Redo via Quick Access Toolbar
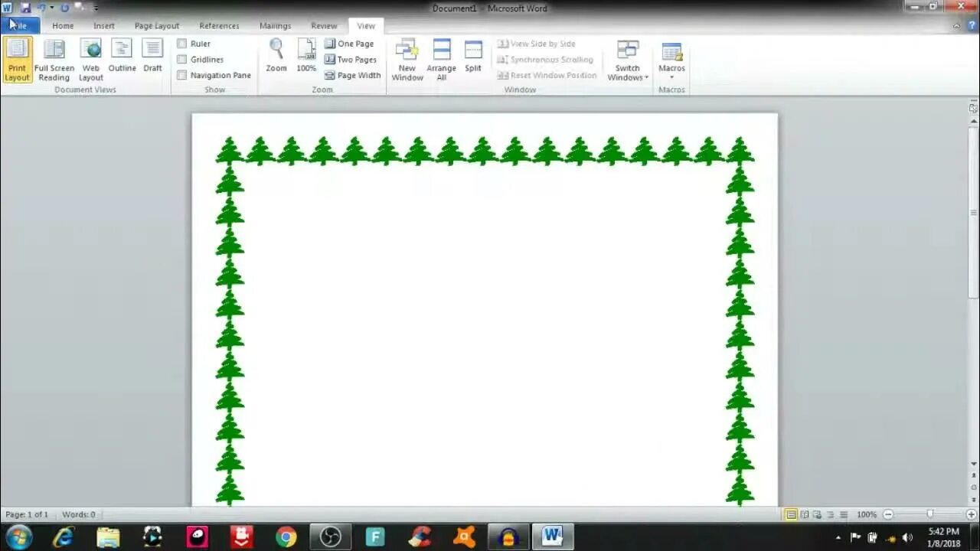Viewport: 980px width, 551px height. [64, 8]
